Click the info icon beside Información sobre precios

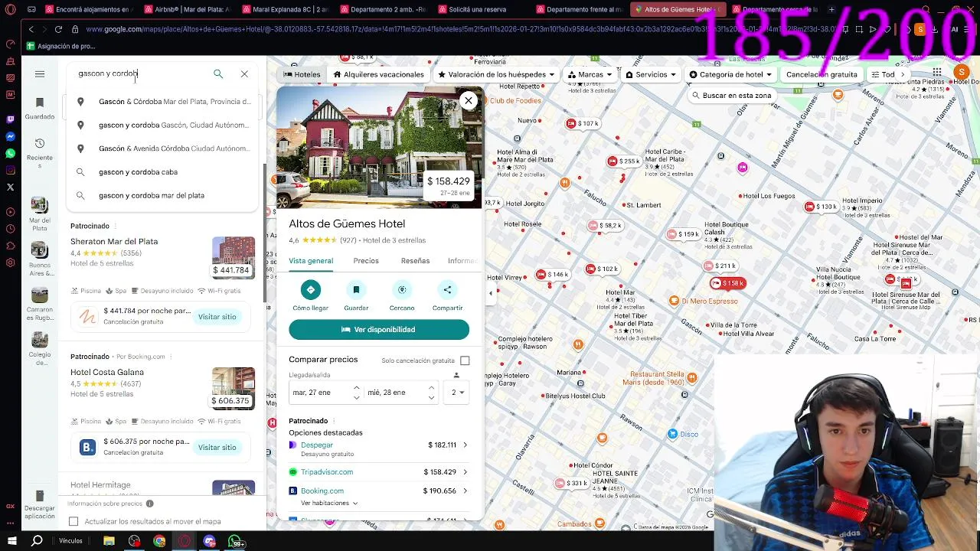point(150,504)
